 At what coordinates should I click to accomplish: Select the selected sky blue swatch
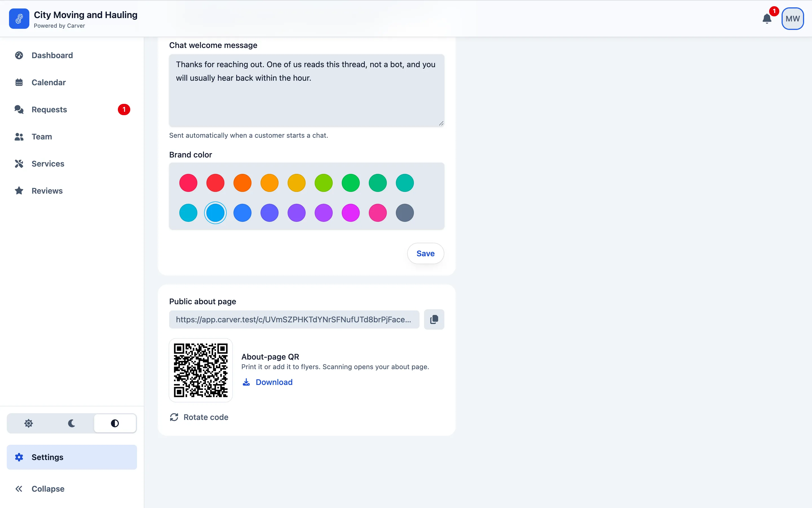(x=215, y=213)
